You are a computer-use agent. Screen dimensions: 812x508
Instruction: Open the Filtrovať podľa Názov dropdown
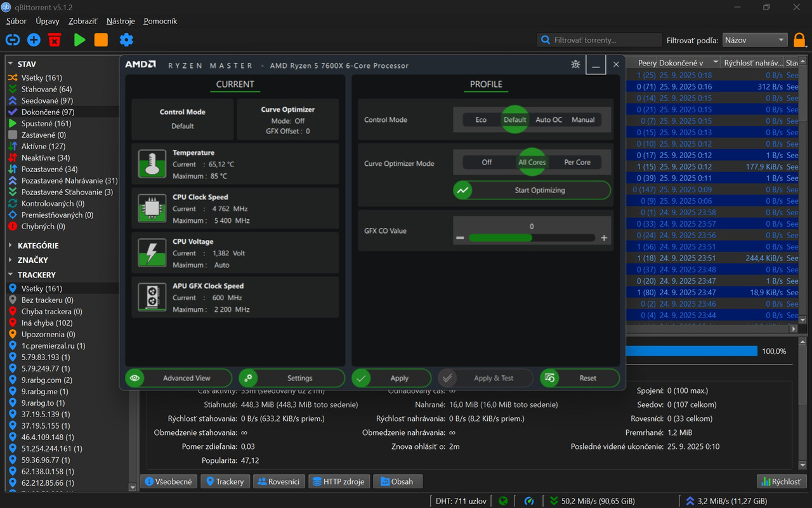pyautogui.click(x=755, y=40)
